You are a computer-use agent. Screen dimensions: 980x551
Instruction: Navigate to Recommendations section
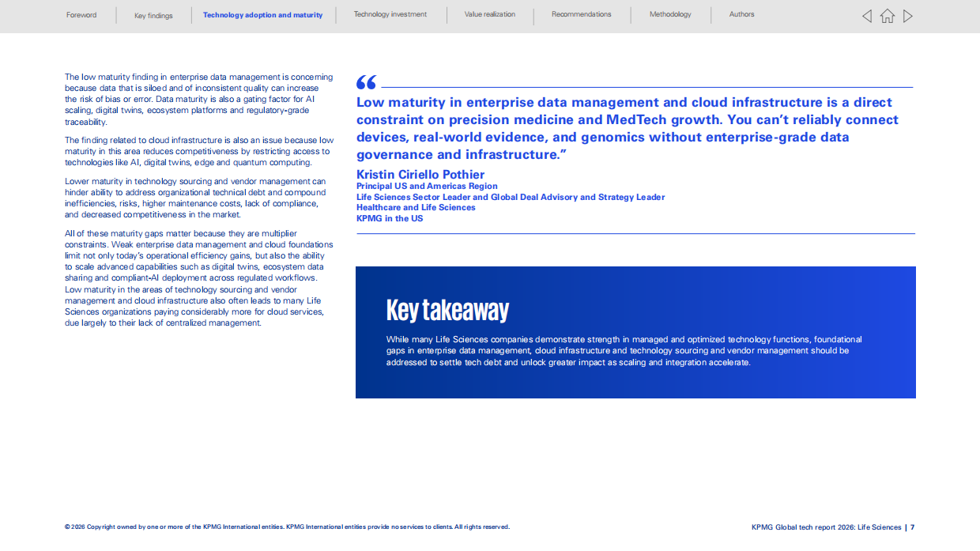click(582, 14)
